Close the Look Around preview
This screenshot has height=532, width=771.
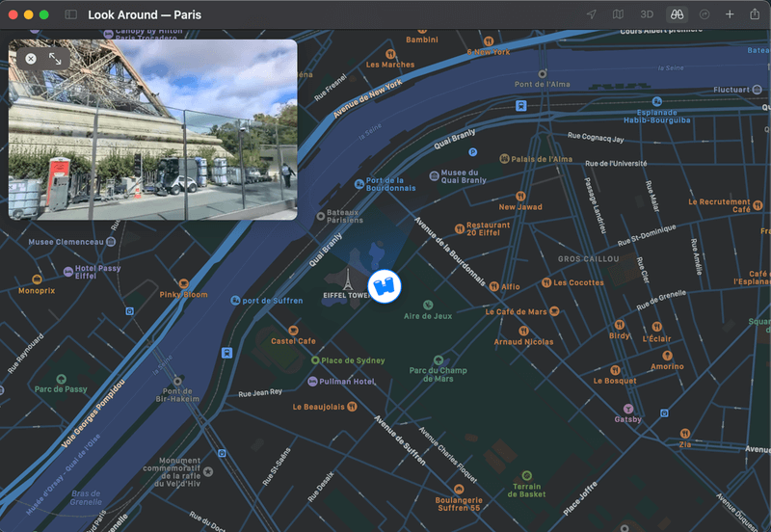(x=31, y=59)
